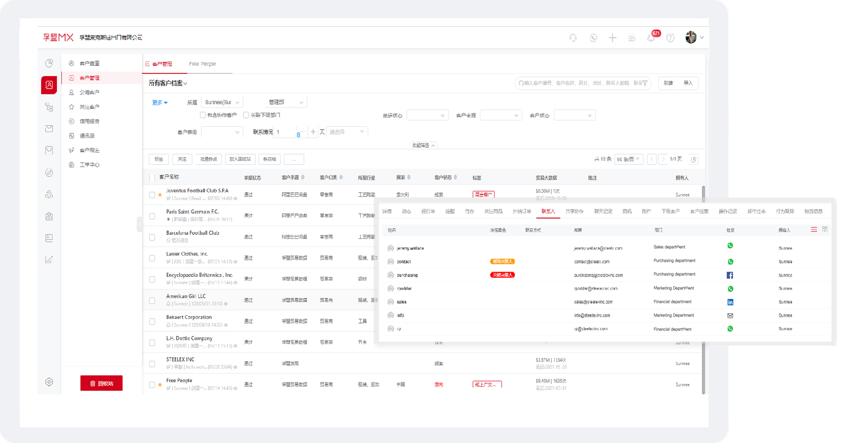Enable the 关联下级部门 checkbox
Image resolution: width=868 pixels, height=443 pixels.
246,115
